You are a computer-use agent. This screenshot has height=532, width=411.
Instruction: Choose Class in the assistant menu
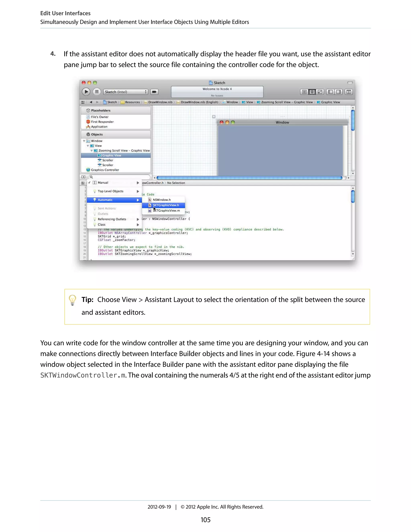click(114, 225)
